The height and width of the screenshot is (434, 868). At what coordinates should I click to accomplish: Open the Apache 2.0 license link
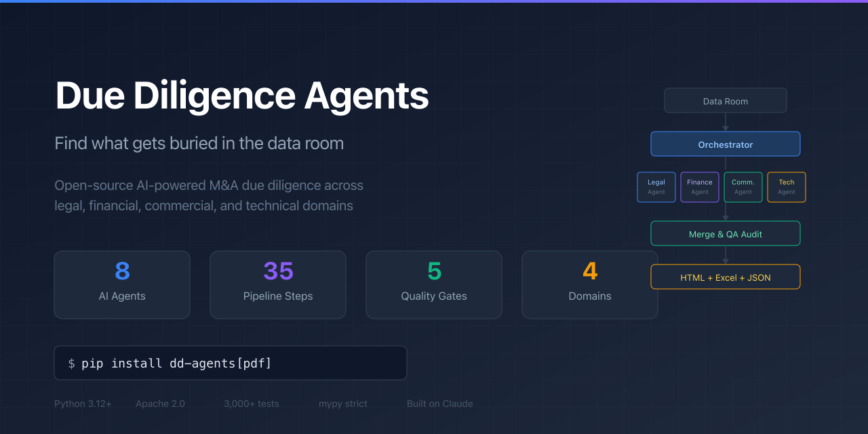(x=160, y=403)
